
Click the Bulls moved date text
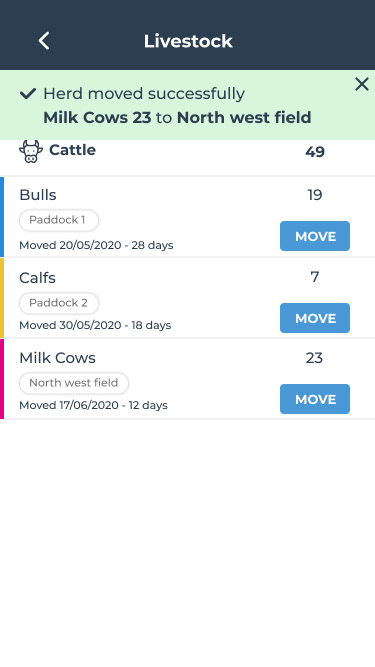point(96,245)
